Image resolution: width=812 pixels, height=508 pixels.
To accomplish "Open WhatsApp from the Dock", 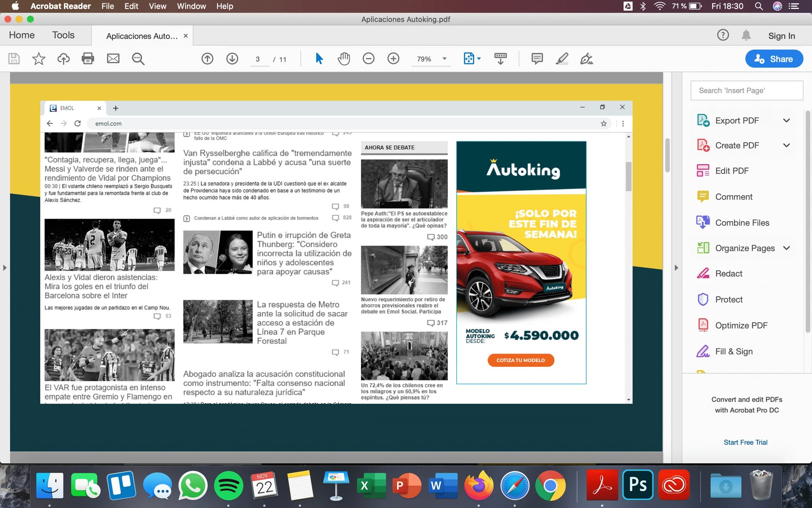I will [192, 486].
